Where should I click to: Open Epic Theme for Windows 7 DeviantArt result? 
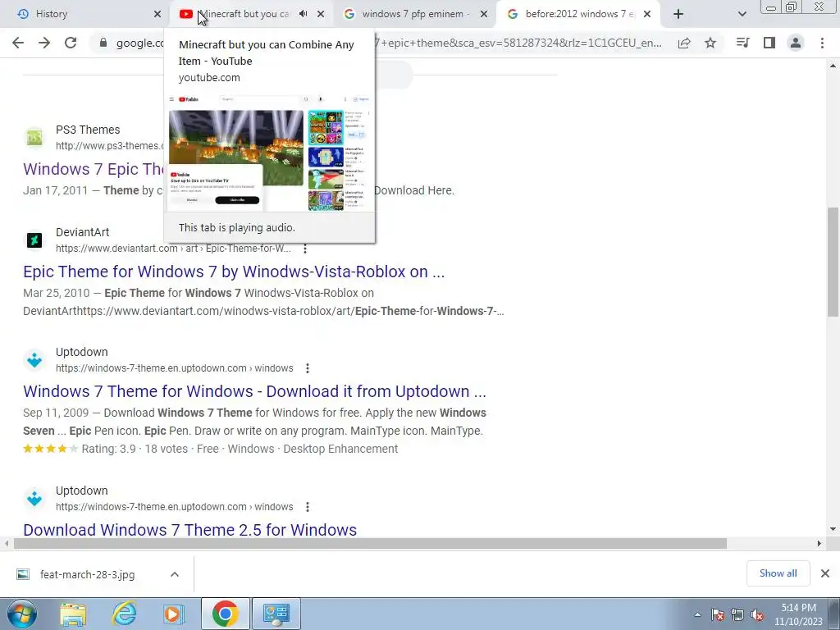point(234,272)
